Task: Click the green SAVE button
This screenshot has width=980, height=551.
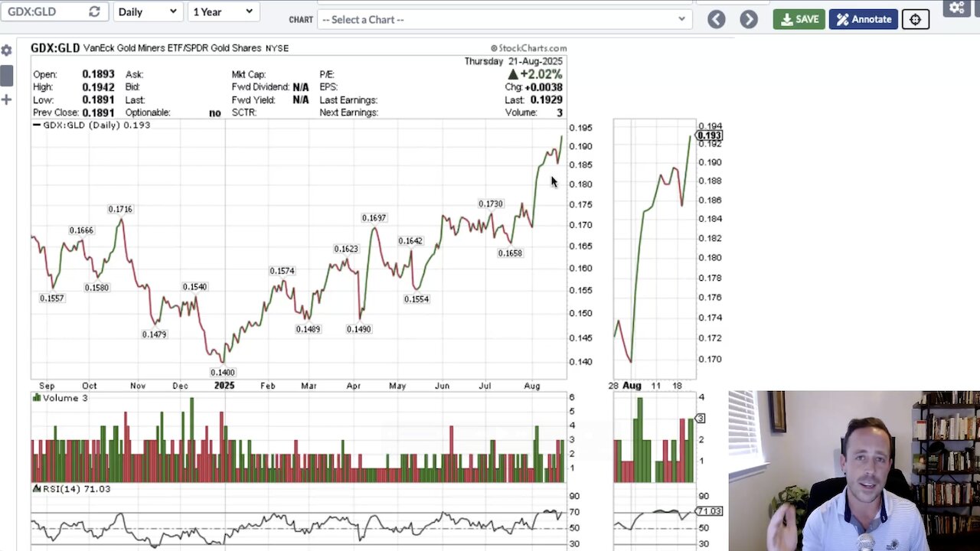Action: click(x=799, y=19)
